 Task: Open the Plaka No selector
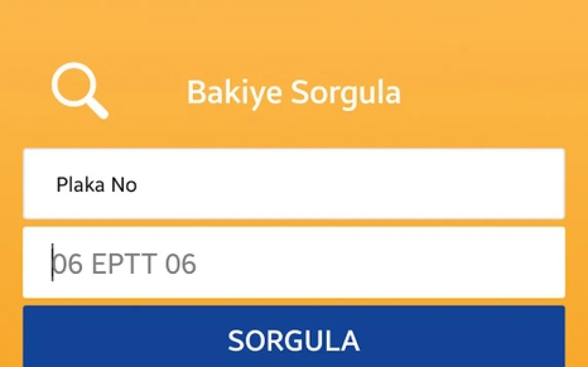293,183
